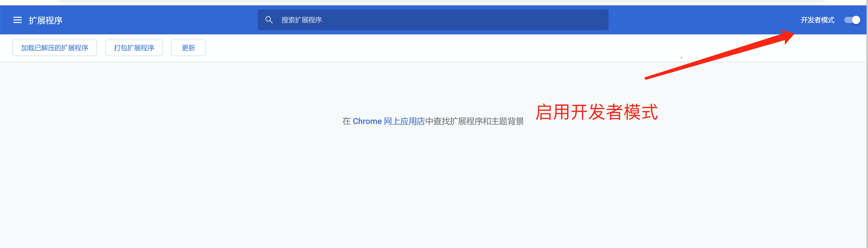
Task: Click 打包扩展程序 button
Action: tap(134, 48)
